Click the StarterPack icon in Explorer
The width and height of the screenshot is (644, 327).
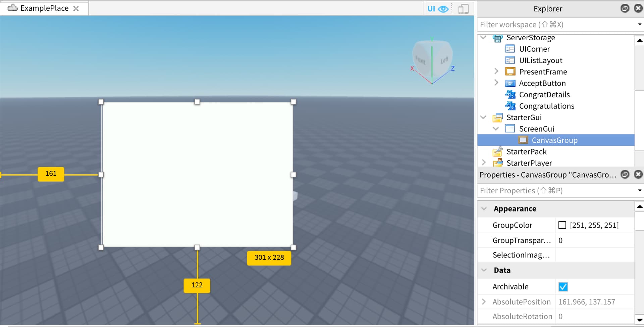498,151
